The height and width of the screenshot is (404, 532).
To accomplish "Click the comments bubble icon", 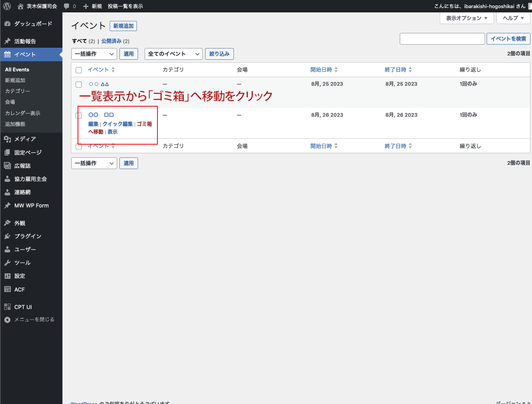I will coord(67,6).
